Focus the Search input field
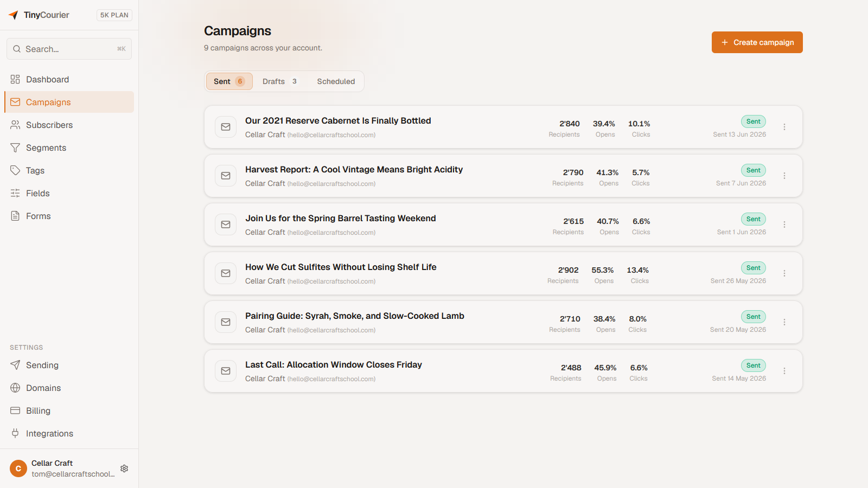 coord(69,49)
